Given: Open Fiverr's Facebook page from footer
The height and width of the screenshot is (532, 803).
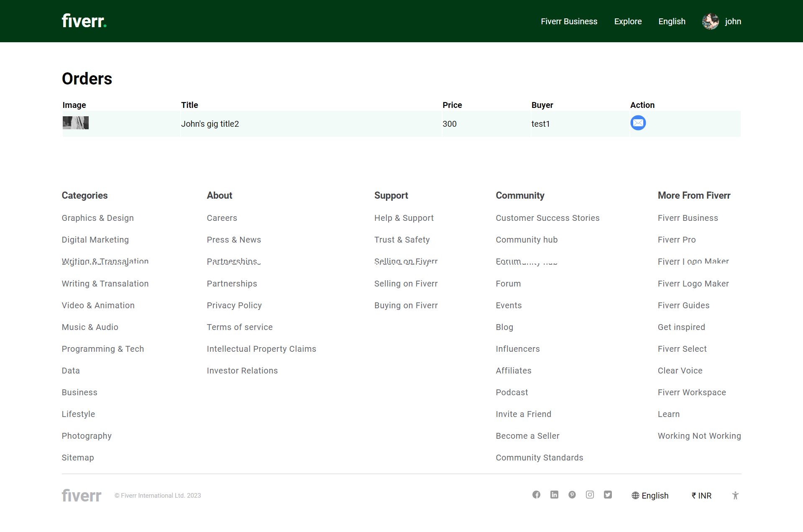Looking at the screenshot, I should pos(536,495).
